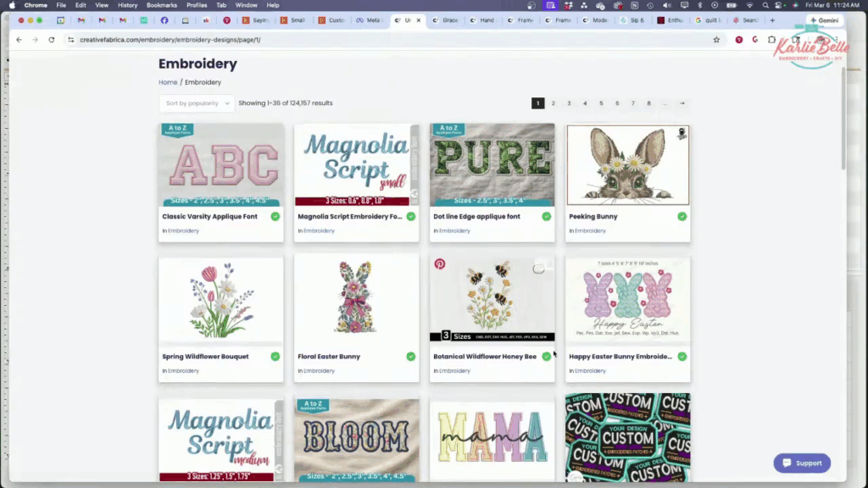Viewport: 868px width, 488px height.
Task: Open the Sort by popularity dropdown
Action: [197, 103]
